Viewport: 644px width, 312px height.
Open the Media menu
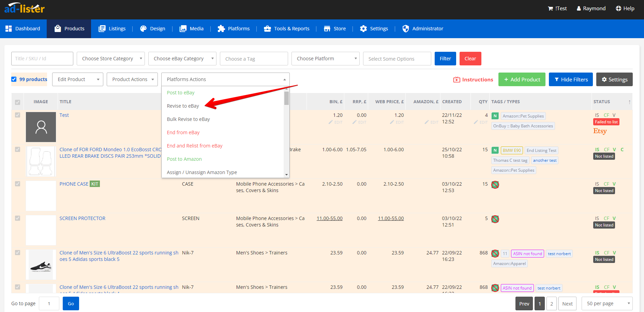click(x=192, y=29)
